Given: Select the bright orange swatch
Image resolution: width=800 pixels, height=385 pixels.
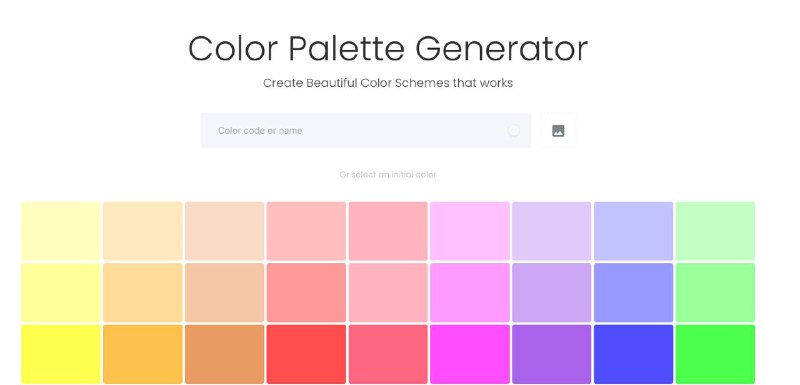Looking at the screenshot, I should pyautogui.click(x=143, y=354).
